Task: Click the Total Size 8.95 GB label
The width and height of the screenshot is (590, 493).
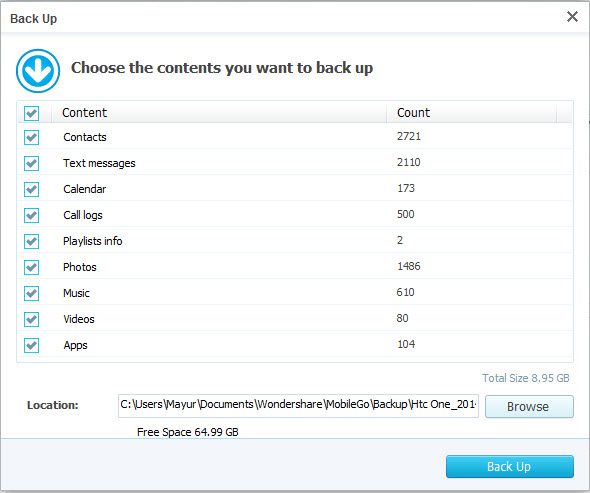Action: (x=526, y=378)
